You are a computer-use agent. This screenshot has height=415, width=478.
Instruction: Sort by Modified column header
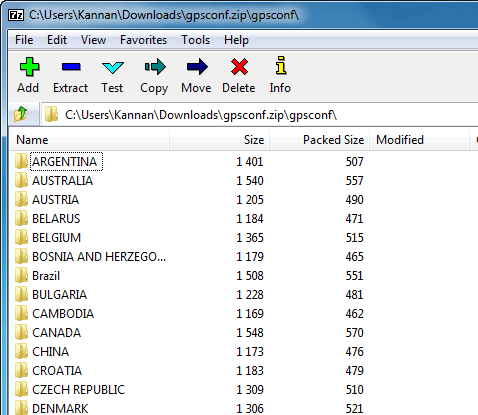tap(419, 140)
